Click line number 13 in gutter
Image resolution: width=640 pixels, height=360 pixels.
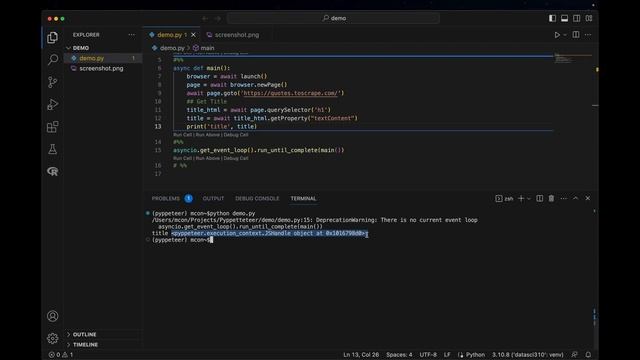(x=158, y=127)
